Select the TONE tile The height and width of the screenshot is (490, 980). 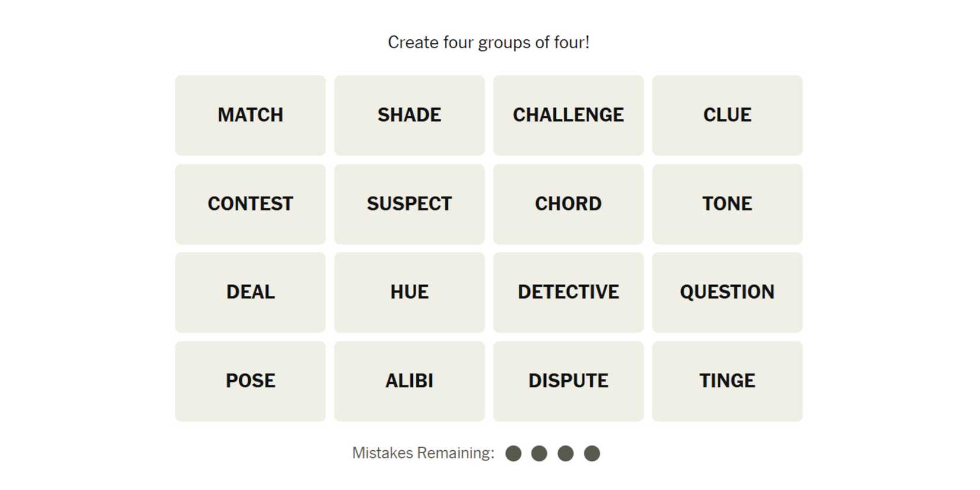[x=727, y=204]
